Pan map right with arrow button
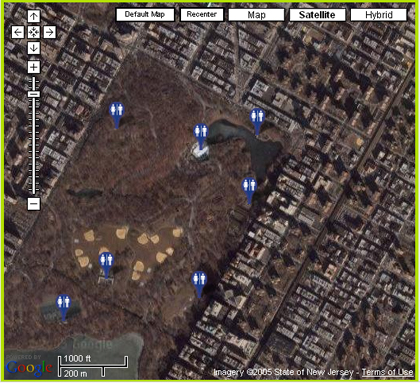This screenshot has width=420, height=383. (49, 32)
